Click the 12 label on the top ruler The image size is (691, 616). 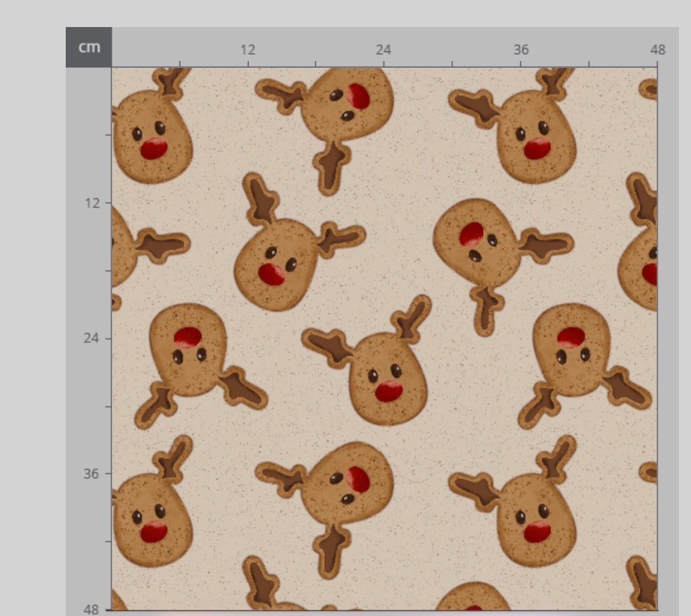(247, 50)
